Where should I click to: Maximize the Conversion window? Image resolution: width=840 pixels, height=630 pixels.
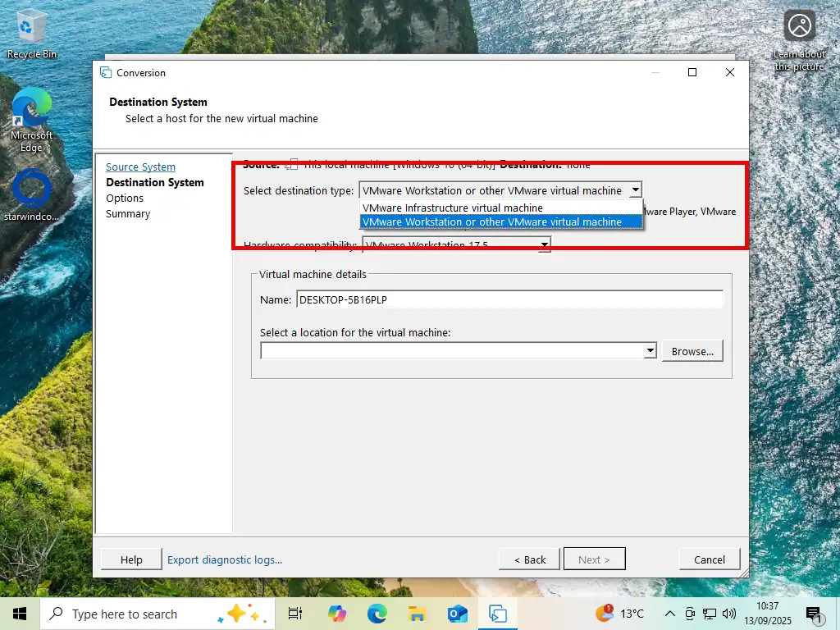point(692,72)
